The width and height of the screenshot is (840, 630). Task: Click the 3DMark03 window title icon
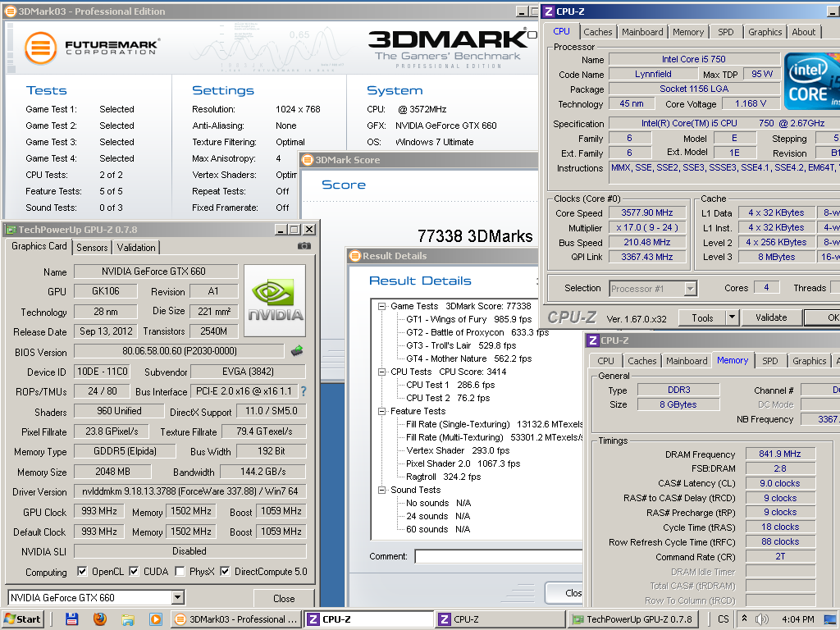[x=10, y=11]
